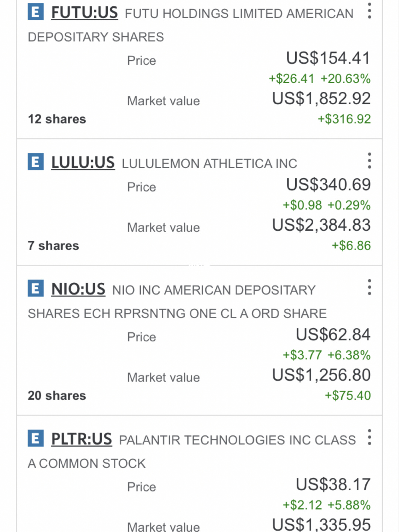
Task: Open the NIO:US ticker link
Action: coord(78,289)
